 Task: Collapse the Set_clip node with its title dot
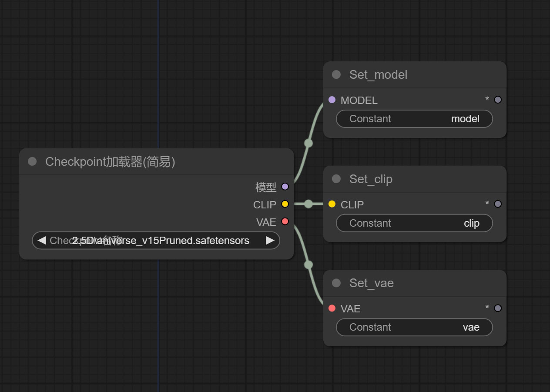tap(336, 179)
